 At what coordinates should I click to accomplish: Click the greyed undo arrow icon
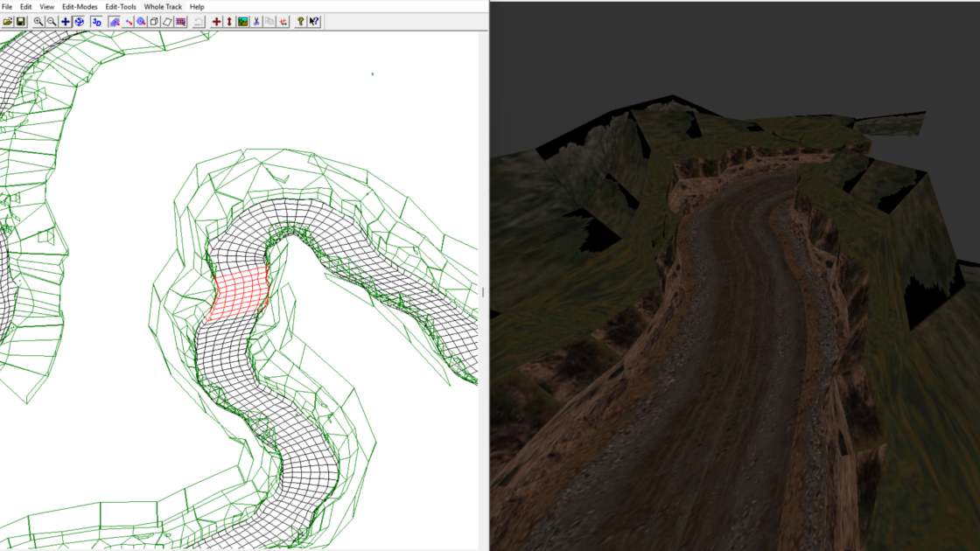[x=198, y=22]
